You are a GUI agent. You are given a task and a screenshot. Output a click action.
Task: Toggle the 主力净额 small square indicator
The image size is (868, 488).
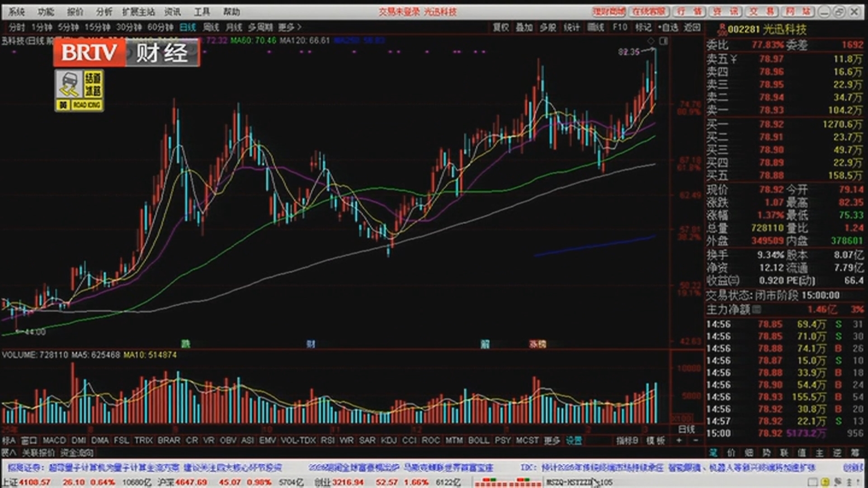756,310
